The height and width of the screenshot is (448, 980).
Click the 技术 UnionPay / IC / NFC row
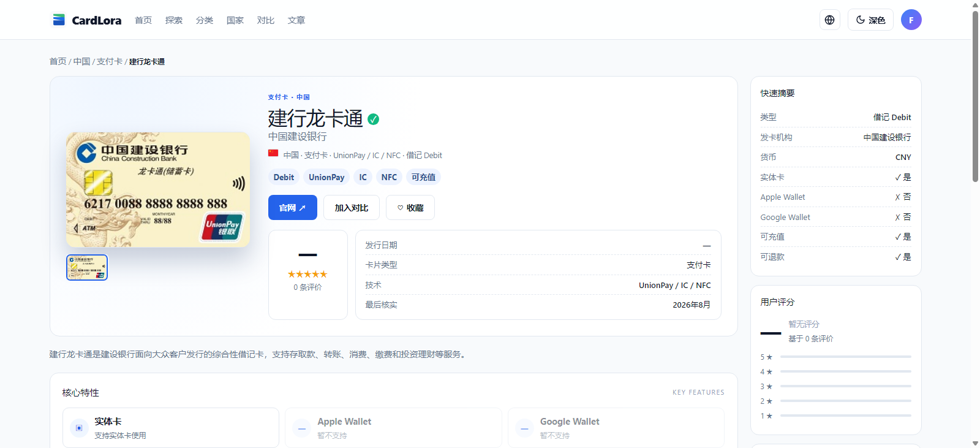[x=538, y=285]
